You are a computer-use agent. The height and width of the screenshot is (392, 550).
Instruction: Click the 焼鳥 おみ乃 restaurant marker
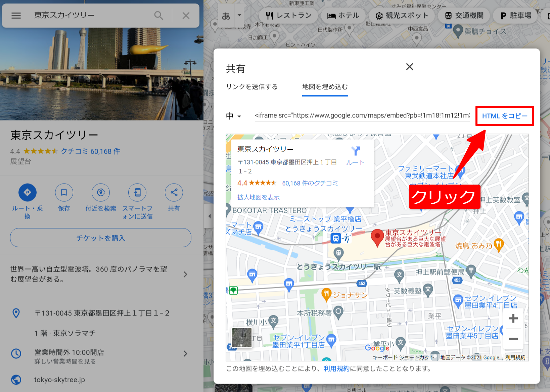point(499,245)
